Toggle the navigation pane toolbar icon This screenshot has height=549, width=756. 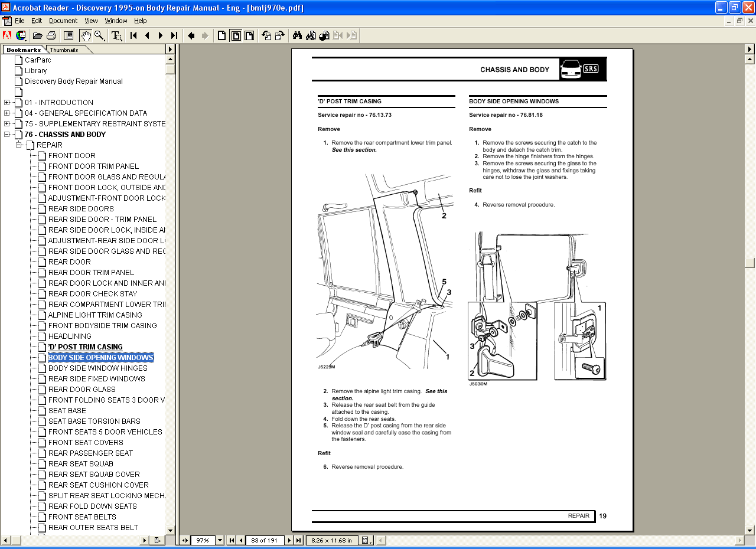(x=69, y=35)
